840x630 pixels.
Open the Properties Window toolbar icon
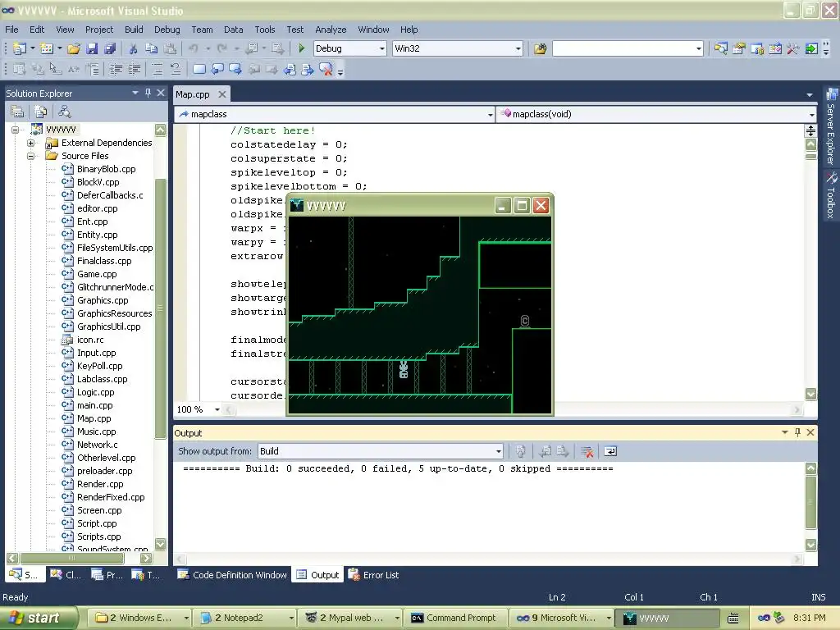coord(739,48)
